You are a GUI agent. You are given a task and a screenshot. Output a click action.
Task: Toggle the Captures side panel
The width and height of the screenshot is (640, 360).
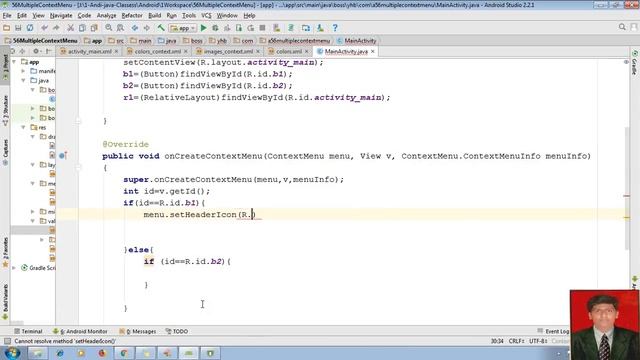tap(5, 152)
